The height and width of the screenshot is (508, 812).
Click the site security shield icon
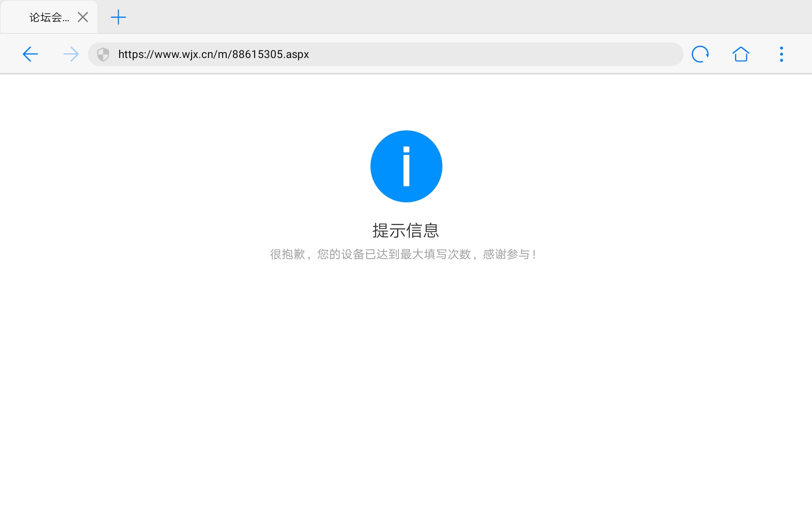(103, 54)
